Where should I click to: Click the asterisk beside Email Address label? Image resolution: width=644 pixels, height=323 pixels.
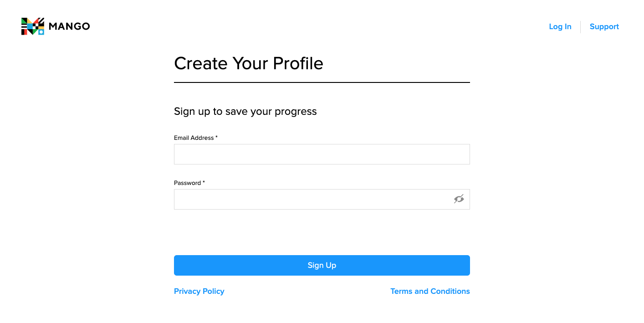(x=216, y=137)
